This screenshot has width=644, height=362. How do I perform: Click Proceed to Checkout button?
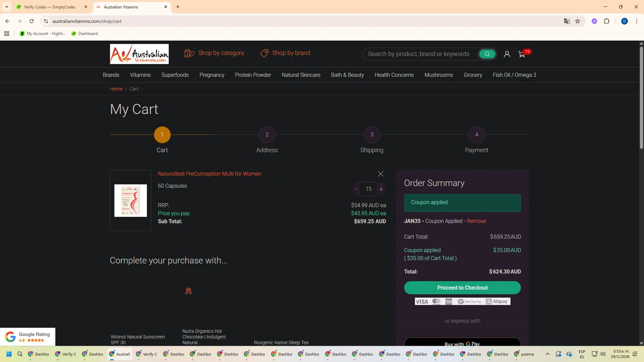[462, 288]
